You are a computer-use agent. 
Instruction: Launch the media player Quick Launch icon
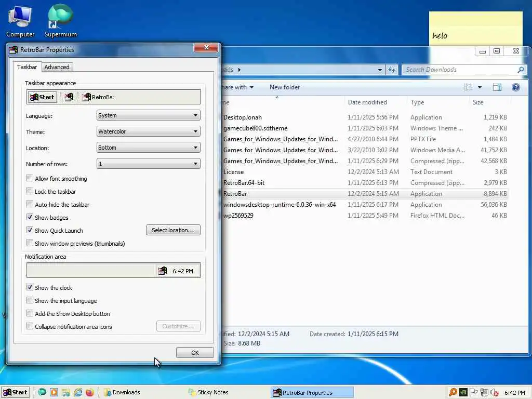[54, 392]
